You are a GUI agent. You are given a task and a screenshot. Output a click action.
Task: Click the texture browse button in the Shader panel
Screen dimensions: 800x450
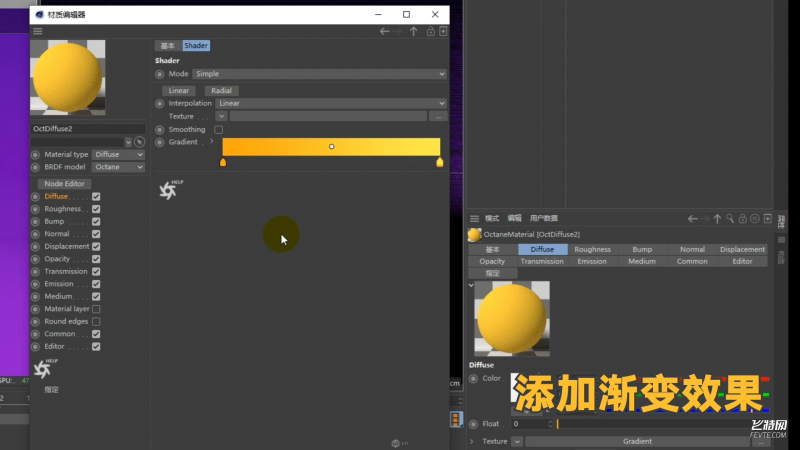[x=438, y=117]
